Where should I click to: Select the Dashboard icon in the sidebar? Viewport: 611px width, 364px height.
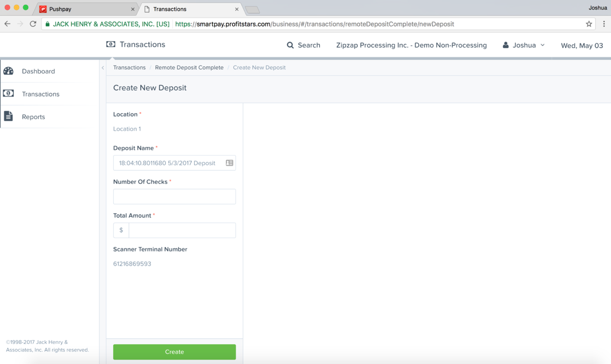(8, 71)
